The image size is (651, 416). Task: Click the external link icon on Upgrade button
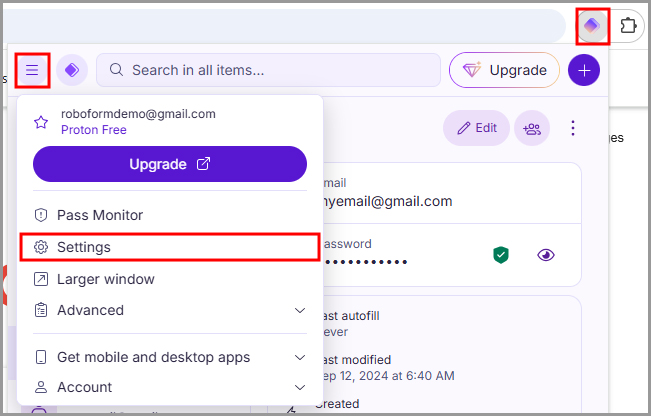pos(203,164)
